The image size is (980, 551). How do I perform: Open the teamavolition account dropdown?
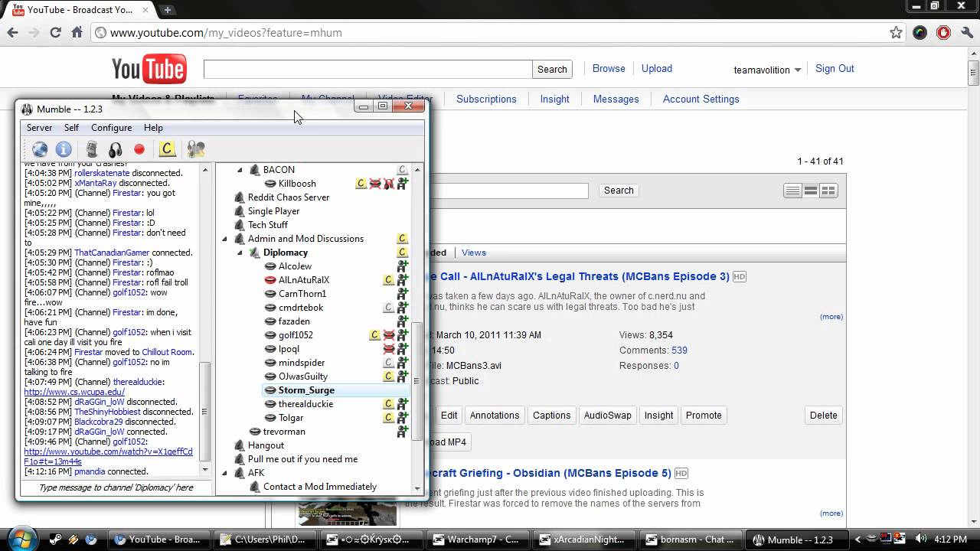pos(767,70)
